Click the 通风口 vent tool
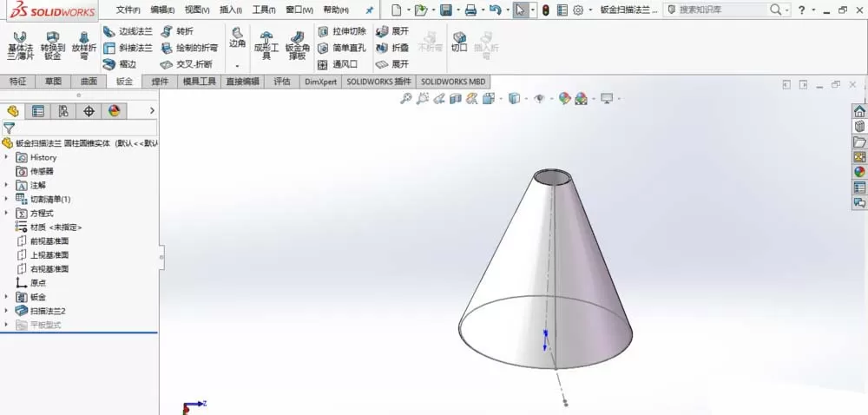Screen dimensions: 868x415 pos(338,64)
